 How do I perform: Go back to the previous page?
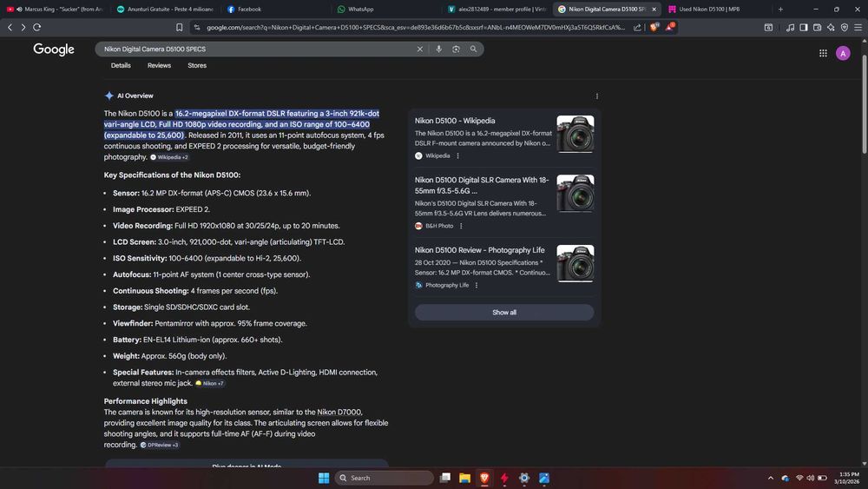tap(10, 27)
